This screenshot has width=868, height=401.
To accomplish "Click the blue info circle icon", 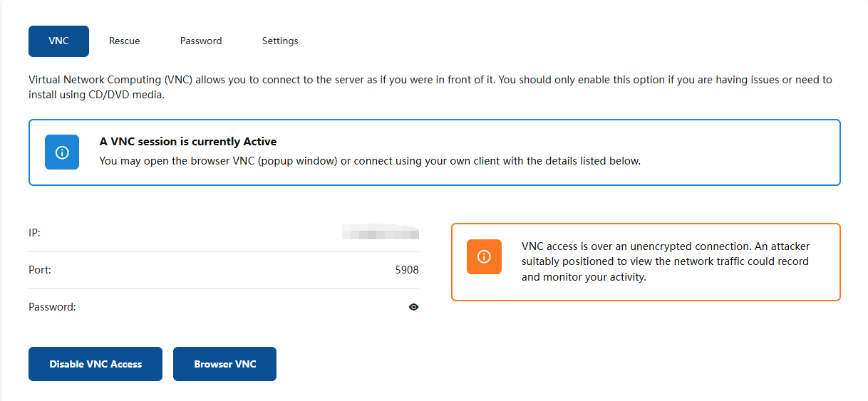I will [62, 152].
